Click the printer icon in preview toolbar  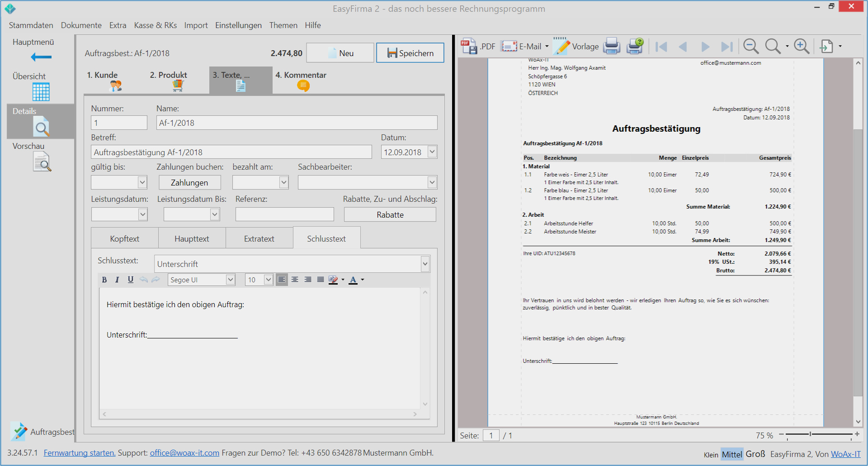coord(612,46)
